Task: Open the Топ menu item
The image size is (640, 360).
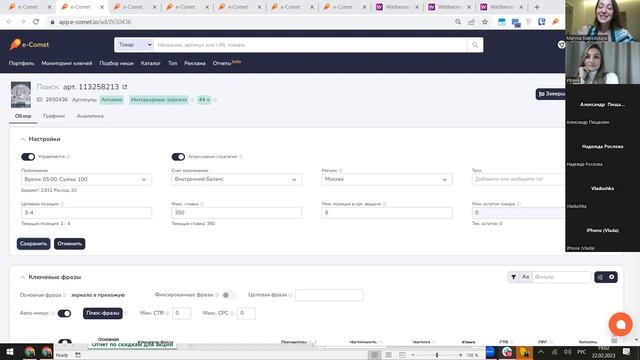Action: tap(173, 63)
